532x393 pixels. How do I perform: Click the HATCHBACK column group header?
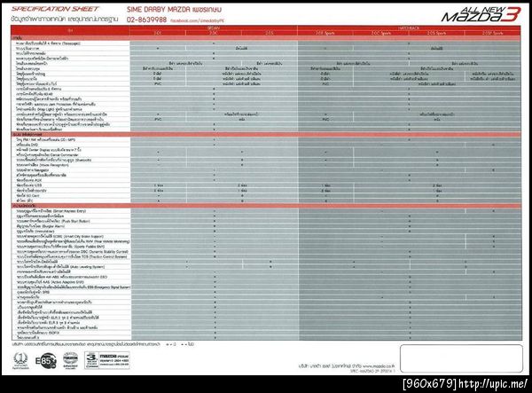409,28
